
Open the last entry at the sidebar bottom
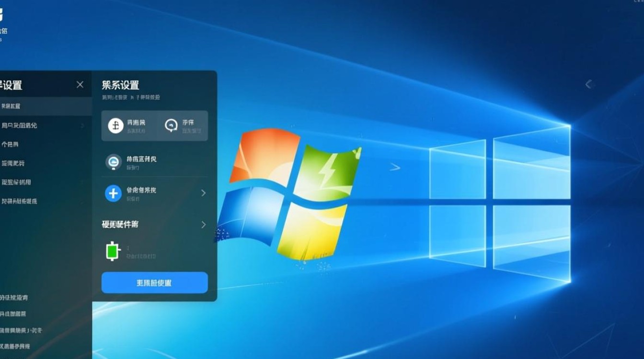[x=15, y=346]
